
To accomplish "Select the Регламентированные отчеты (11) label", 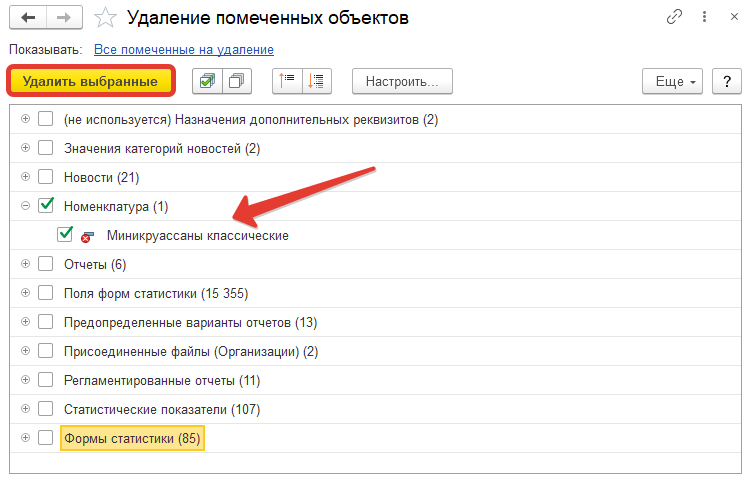I will 162,381.
